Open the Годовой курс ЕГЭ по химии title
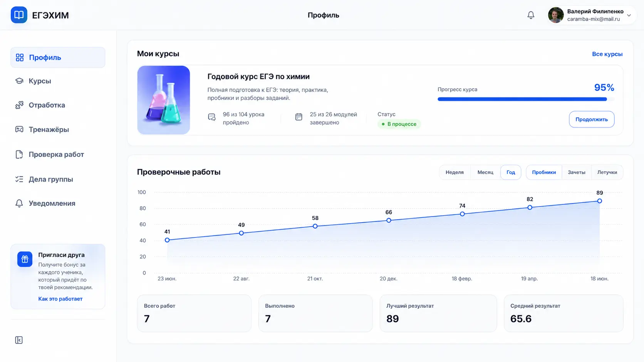644x362 pixels. coord(258,77)
